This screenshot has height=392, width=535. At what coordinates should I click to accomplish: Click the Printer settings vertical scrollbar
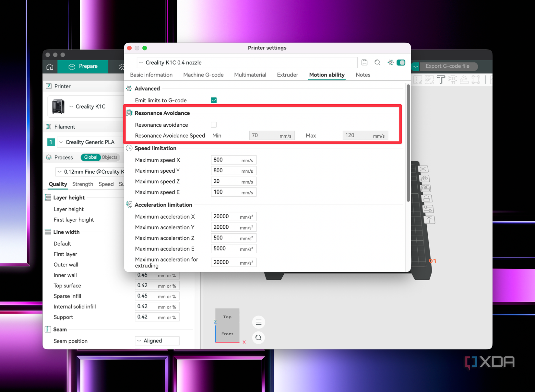408,143
